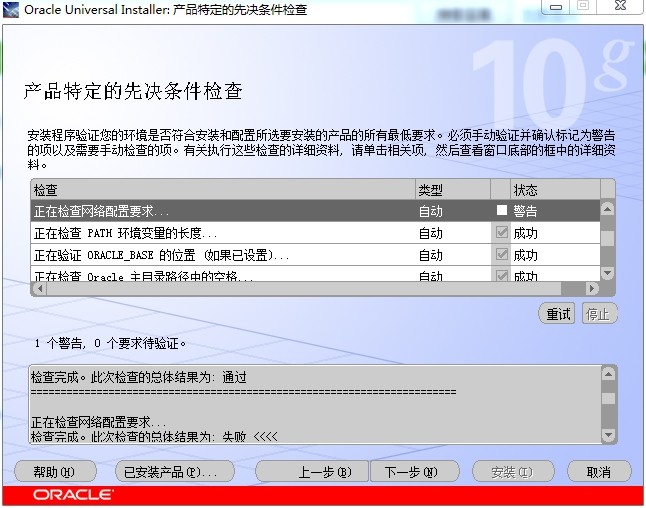Click details line 检查完成 总体结果为: 通过
Screen dimensions: 646x508
138,377
